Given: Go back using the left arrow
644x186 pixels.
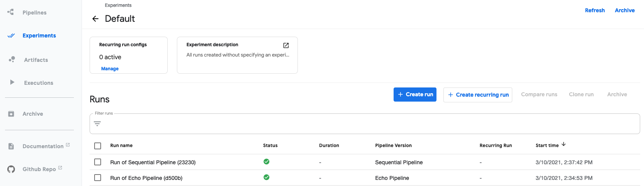Looking at the screenshot, I should [x=95, y=19].
